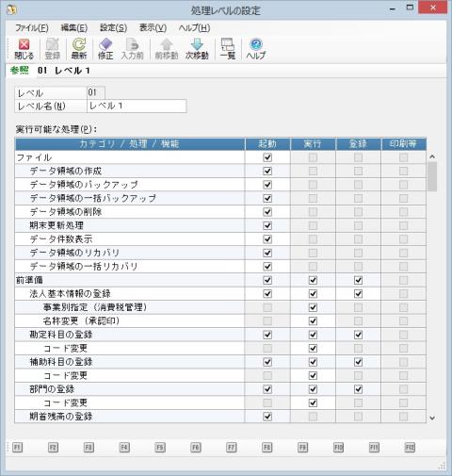452x476 pixels.
Task: Click the 次移動 next arrow icon
Action: [197, 49]
